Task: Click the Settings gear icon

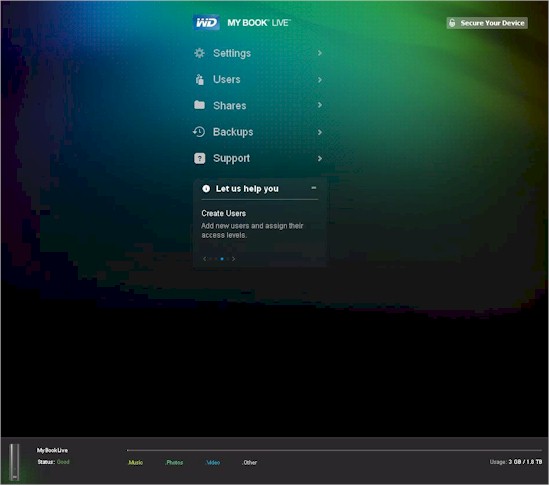Action: (x=199, y=53)
